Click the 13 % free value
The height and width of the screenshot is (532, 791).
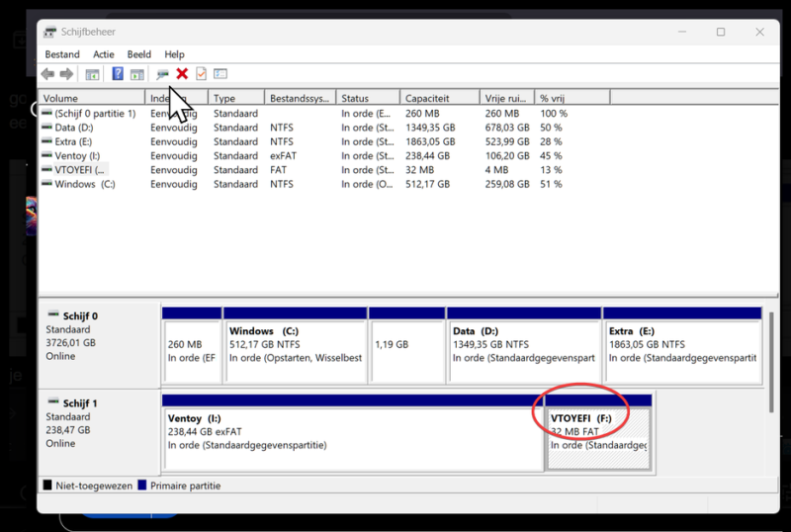coord(551,170)
